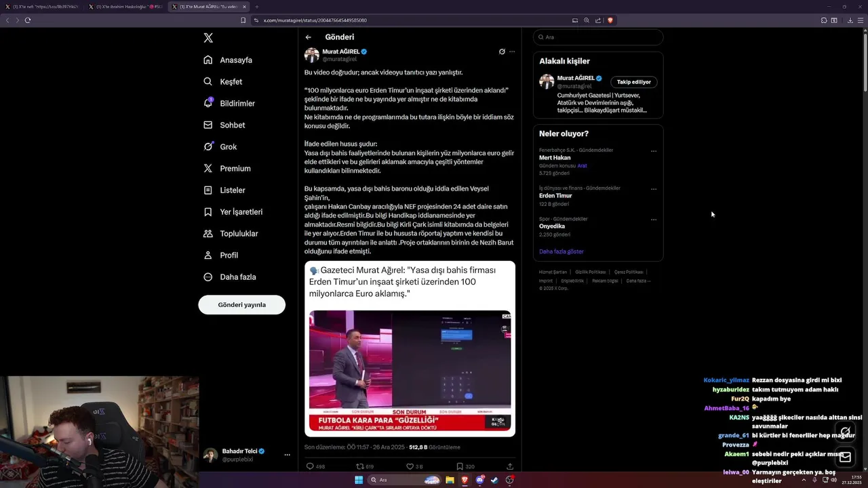Reply to post with 498 replies

pos(315,466)
